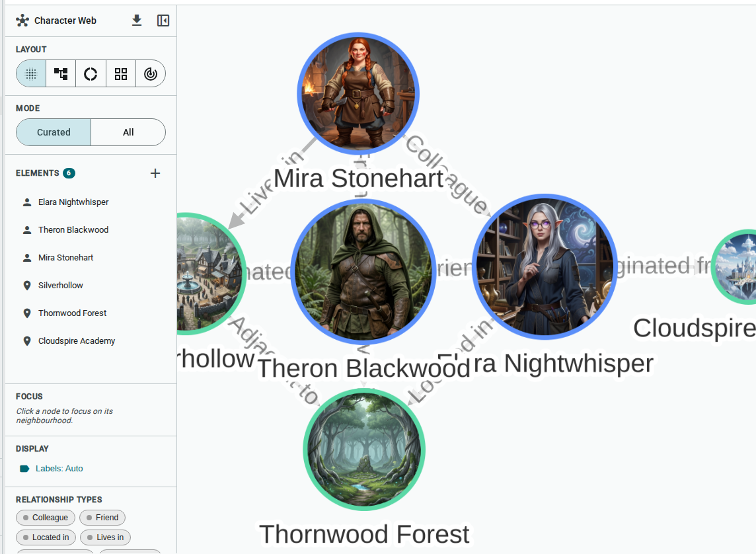Viewport: 756px width, 554px height.
Task: Click person icon beside Mira Stonehart
Action: pyautogui.click(x=27, y=257)
